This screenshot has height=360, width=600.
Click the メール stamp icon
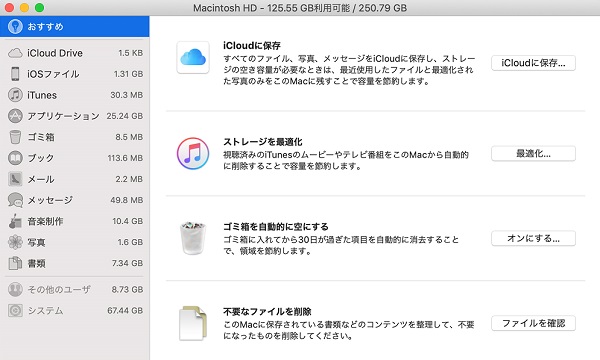pyautogui.click(x=15, y=179)
